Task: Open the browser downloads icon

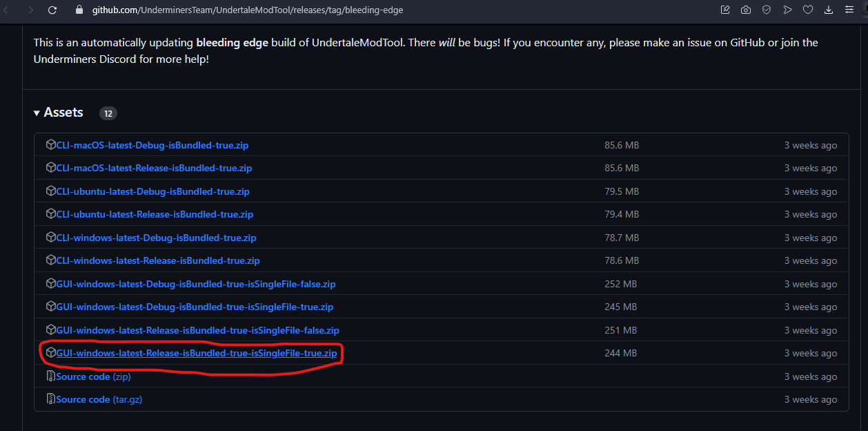Action: pyautogui.click(x=829, y=10)
